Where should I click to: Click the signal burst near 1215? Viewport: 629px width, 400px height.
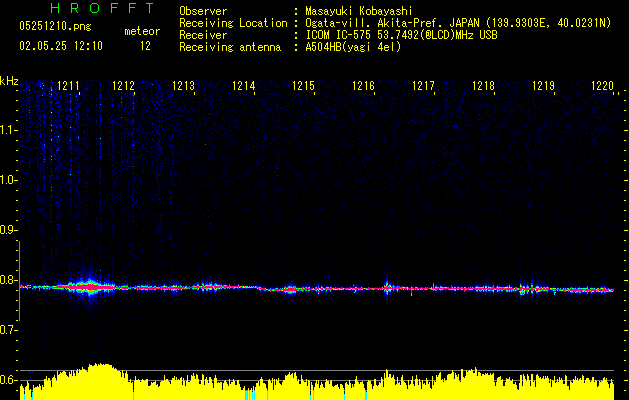290,289
